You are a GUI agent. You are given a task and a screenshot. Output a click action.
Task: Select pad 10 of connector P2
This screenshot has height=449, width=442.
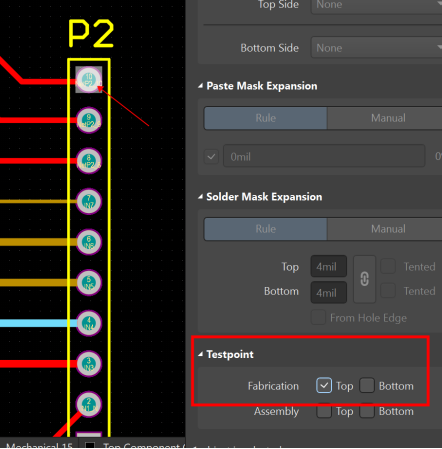coord(89,80)
